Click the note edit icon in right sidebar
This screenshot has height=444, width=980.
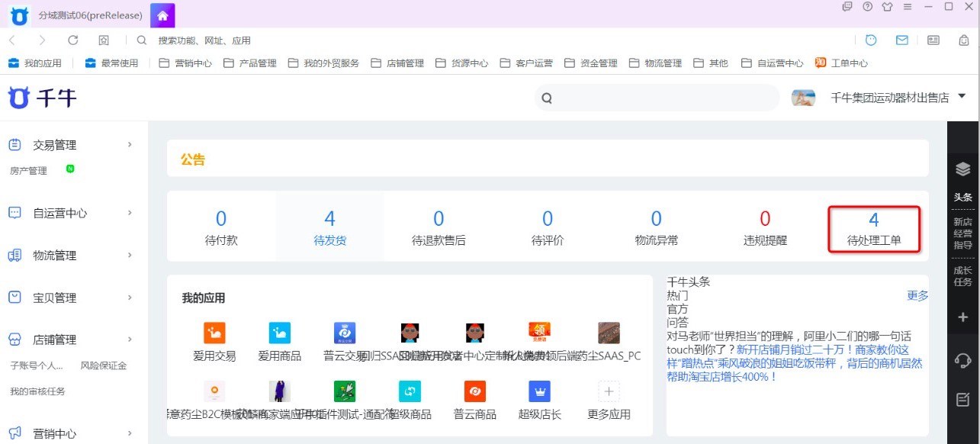click(x=963, y=399)
